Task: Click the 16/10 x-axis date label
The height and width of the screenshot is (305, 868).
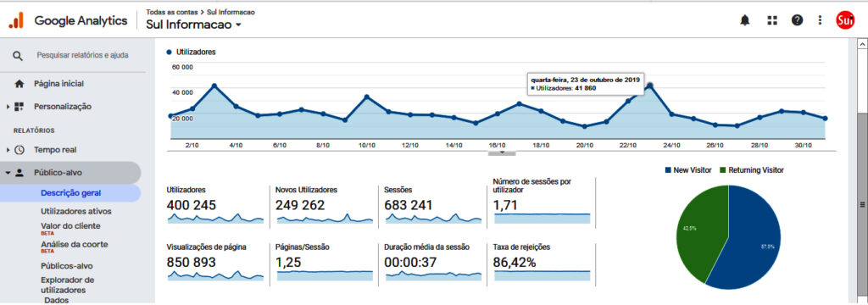Action: pyautogui.click(x=497, y=145)
